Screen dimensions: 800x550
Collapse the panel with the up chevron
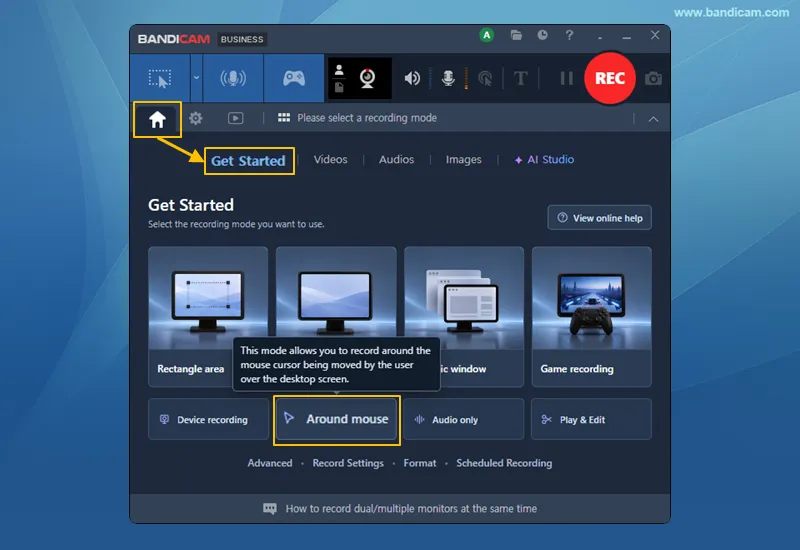pyautogui.click(x=653, y=119)
